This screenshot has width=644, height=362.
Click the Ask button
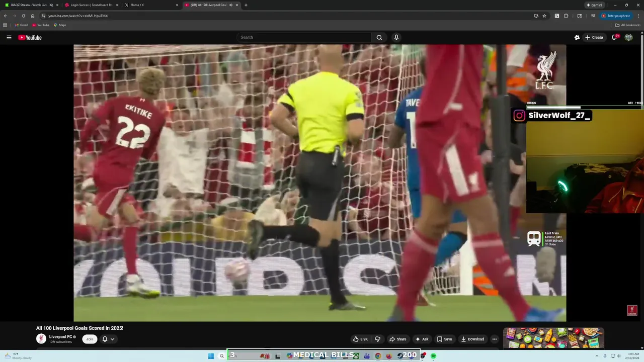(422, 339)
